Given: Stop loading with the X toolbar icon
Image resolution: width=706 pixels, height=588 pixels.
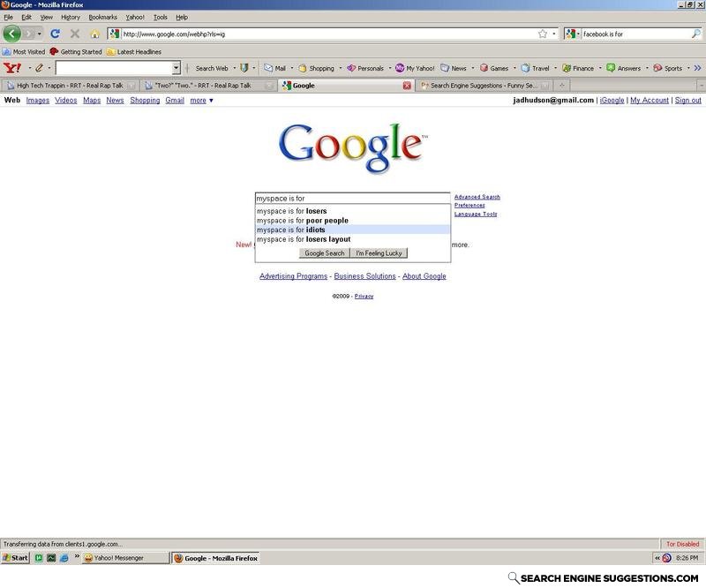Looking at the screenshot, I should click(75, 34).
